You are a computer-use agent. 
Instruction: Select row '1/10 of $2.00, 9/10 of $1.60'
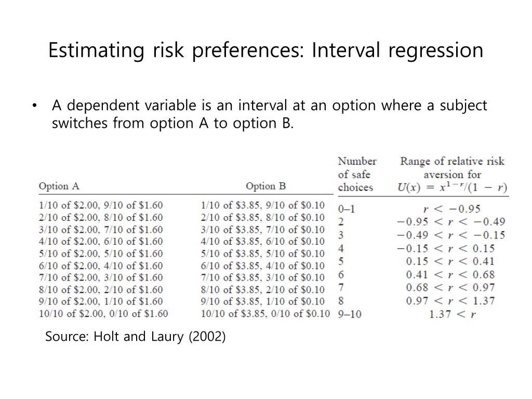click(101, 205)
